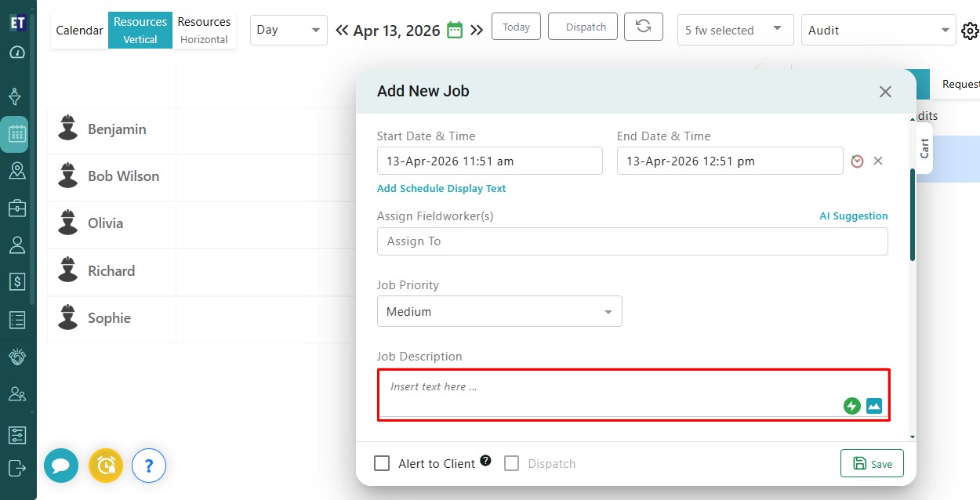This screenshot has width=980, height=500.
Task: Click the green calendar date picker icon
Action: tap(455, 31)
